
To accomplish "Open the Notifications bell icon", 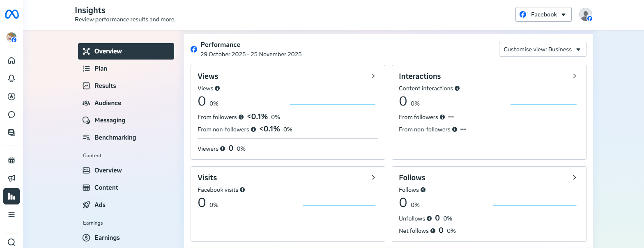I will point(11,78).
